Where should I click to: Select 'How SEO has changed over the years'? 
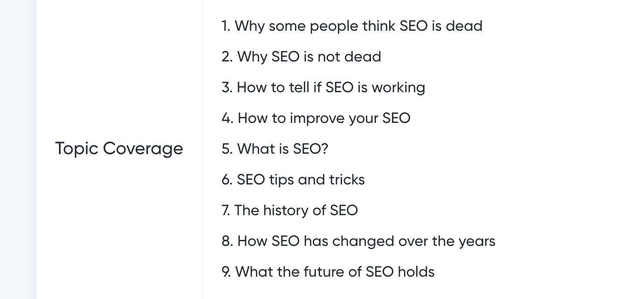tap(366, 241)
